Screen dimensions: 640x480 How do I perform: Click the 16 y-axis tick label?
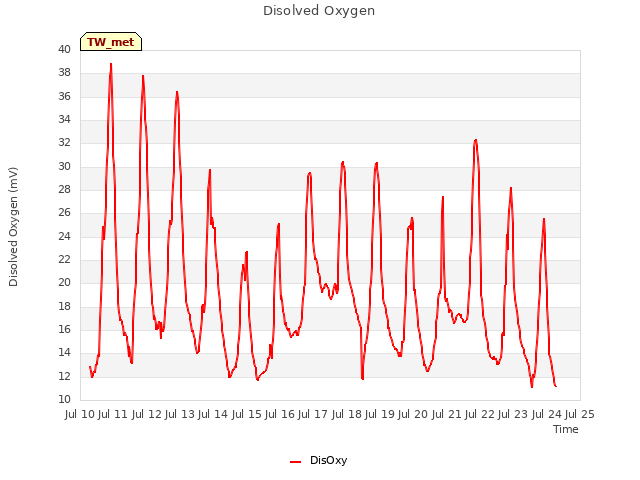coord(64,329)
